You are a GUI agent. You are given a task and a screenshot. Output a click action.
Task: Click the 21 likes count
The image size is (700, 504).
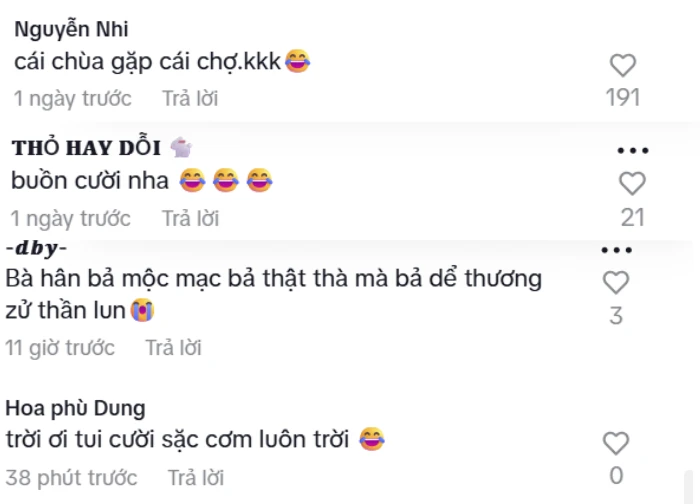[633, 218]
